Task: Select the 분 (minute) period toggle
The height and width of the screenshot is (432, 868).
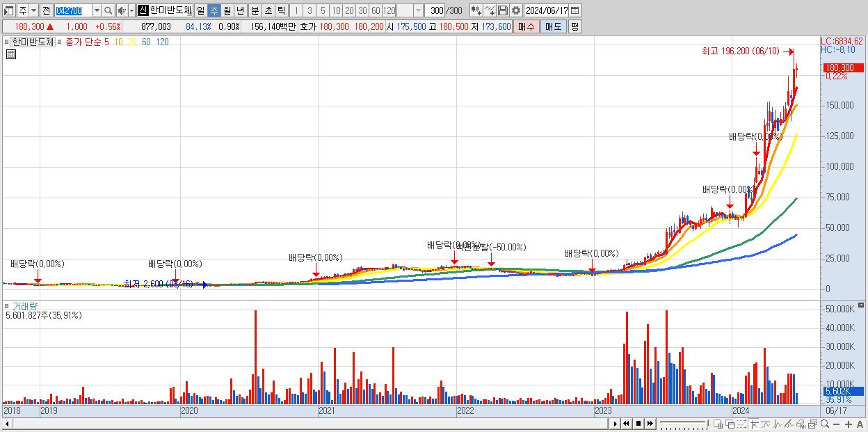Action: (255, 10)
